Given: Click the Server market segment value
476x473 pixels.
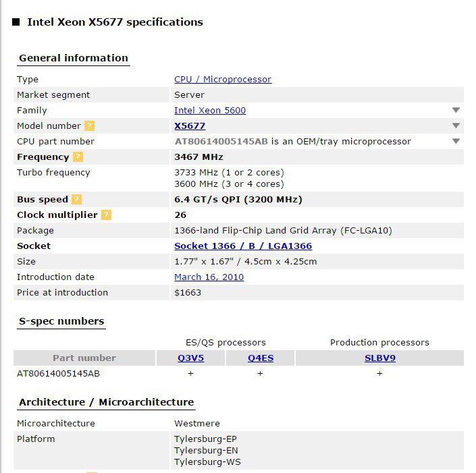Looking at the screenshot, I should [x=190, y=94].
